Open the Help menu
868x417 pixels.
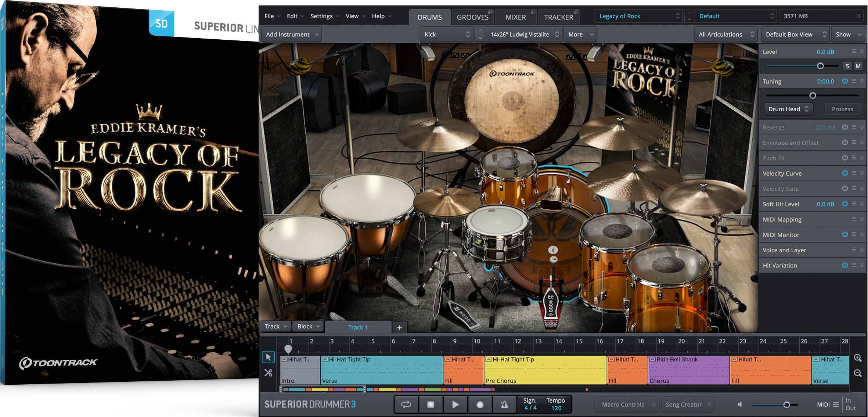tap(381, 16)
